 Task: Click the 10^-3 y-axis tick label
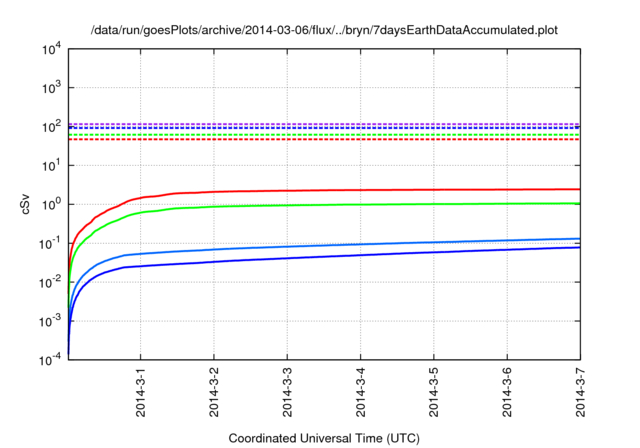[51, 321]
